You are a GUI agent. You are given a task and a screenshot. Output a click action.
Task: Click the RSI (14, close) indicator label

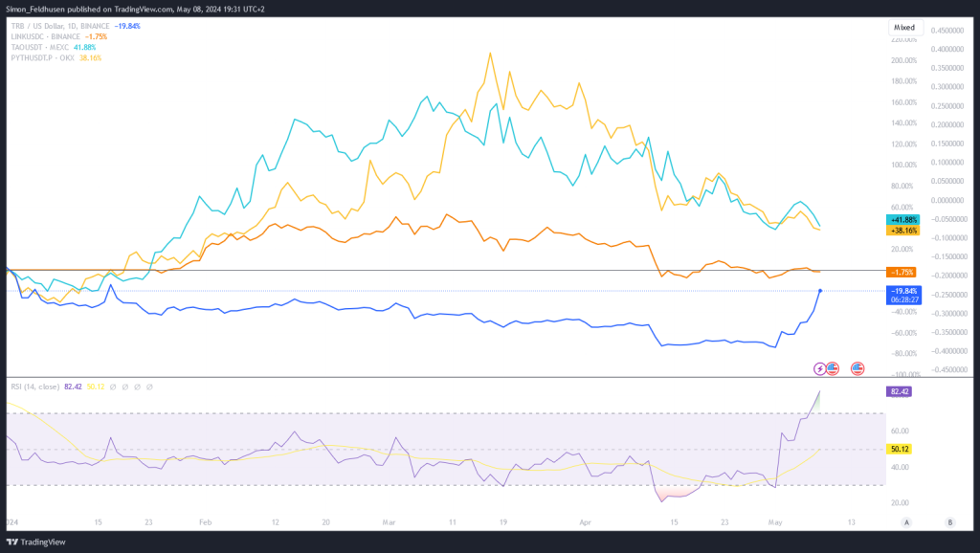[35, 387]
